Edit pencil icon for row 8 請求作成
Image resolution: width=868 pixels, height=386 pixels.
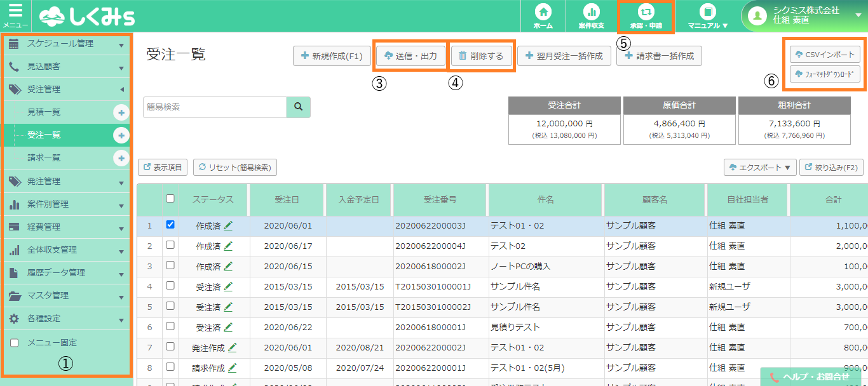[233, 368]
